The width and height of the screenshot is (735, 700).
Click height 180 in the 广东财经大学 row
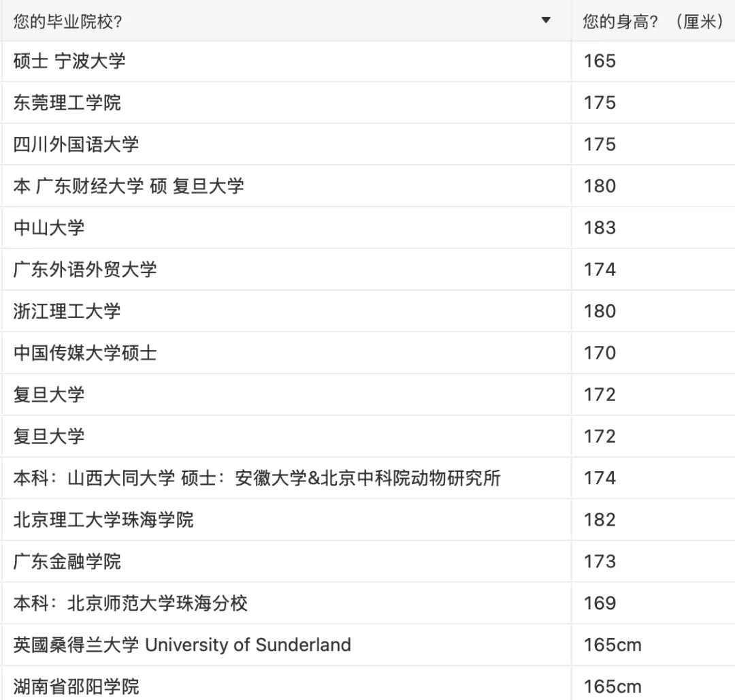pyautogui.click(x=653, y=186)
